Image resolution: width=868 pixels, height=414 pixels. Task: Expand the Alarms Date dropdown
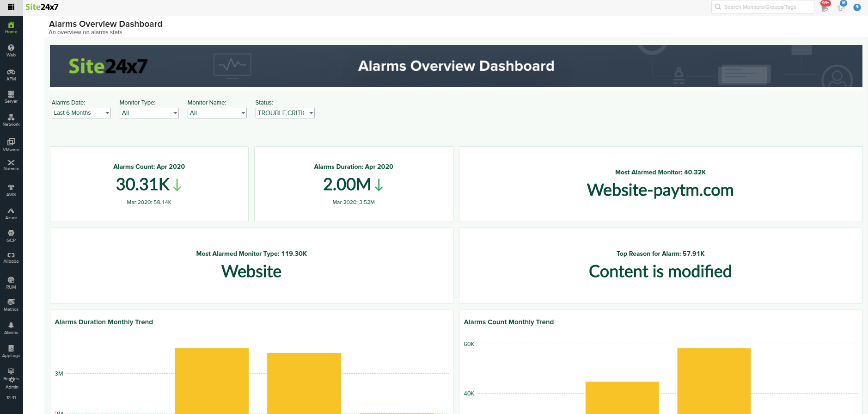pyautogui.click(x=81, y=113)
